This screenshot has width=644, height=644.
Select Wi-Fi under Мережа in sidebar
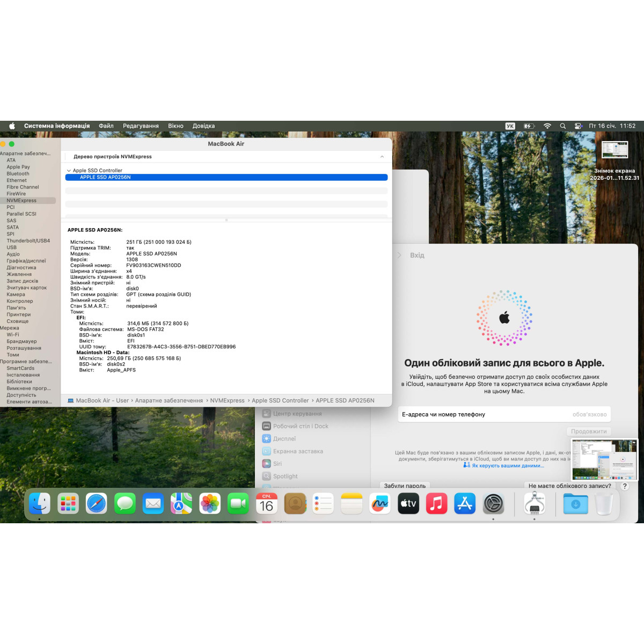coord(13,335)
